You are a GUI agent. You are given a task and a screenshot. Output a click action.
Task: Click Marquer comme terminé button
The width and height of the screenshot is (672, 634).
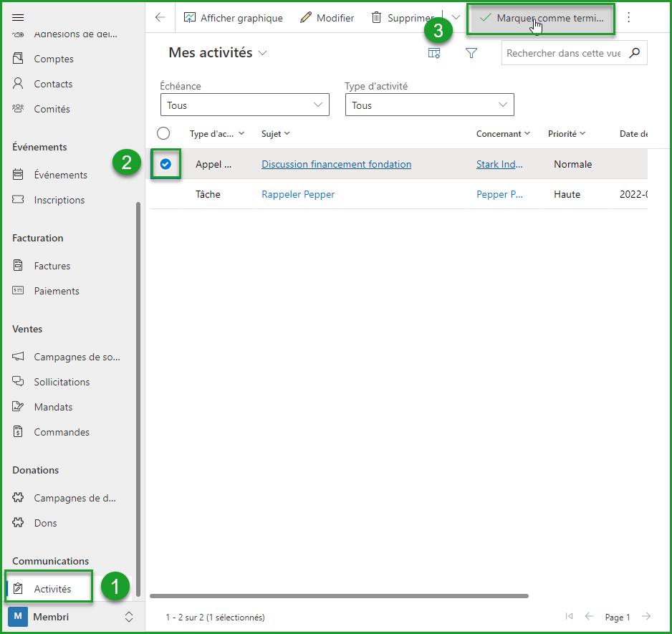542,18
